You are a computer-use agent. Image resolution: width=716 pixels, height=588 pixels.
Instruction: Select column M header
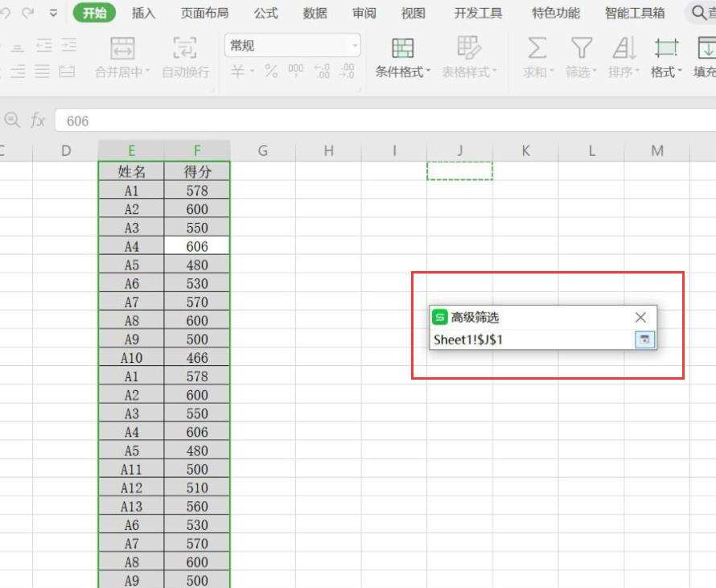point(657,150)
